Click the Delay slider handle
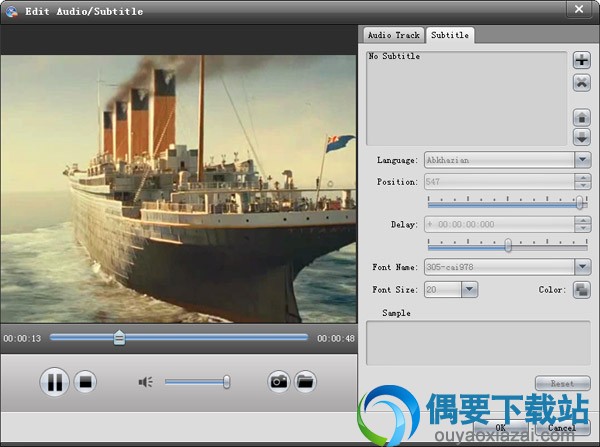The width and height of the screenshot is (600, 447). coord(508,245)
